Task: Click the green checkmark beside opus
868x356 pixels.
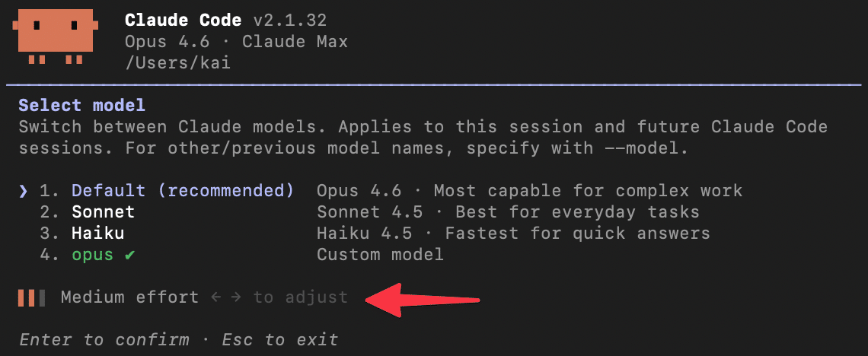Action: tap(129, 255)
